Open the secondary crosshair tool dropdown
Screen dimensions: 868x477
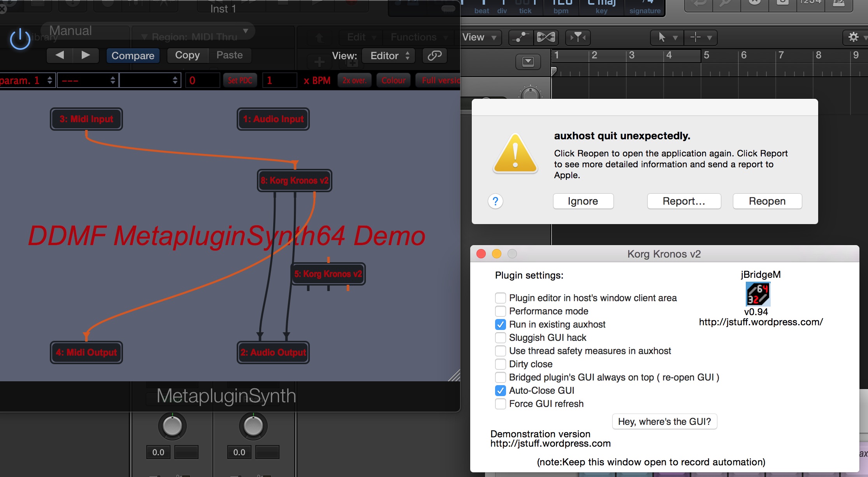pos(701,37)
